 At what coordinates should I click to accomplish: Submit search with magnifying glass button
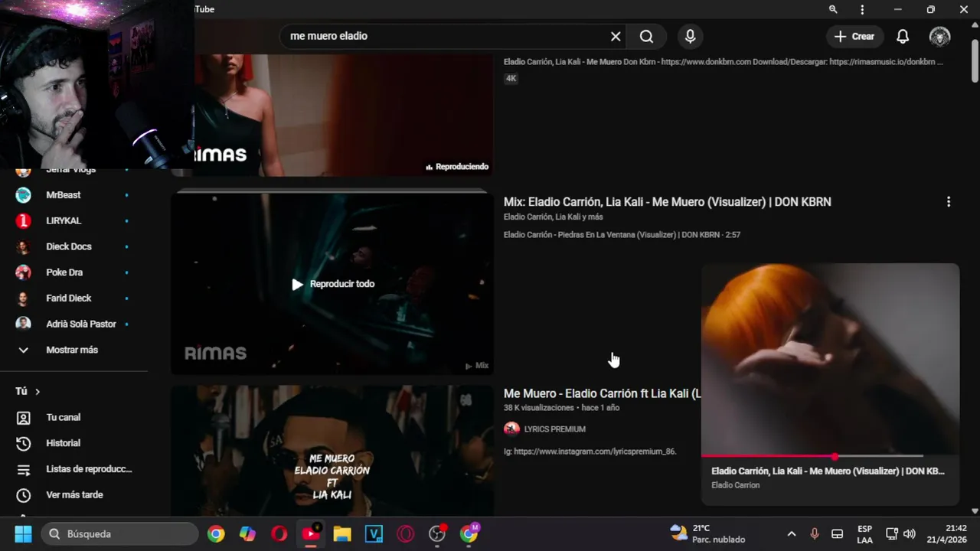(646, 36)
